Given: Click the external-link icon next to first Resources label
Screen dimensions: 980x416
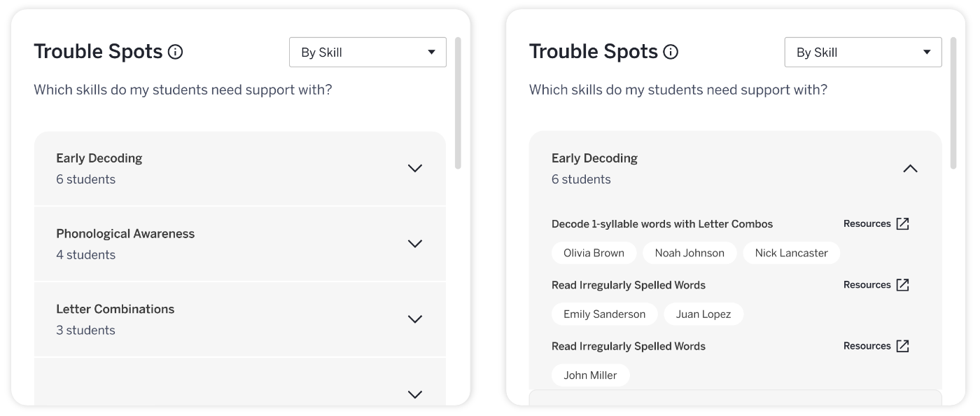Looking at the screenshot, I should coord(902,223).
